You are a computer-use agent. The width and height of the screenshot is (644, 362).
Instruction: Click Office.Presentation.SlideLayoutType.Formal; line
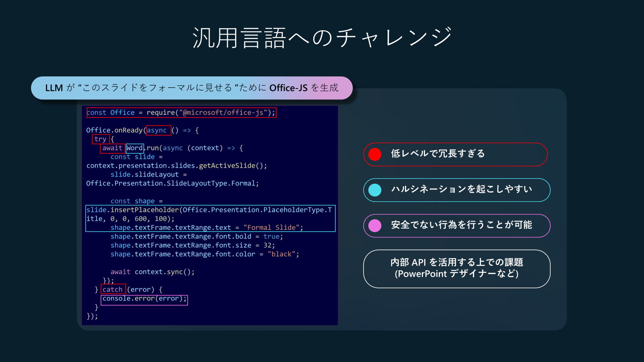(x=173, y=183)
